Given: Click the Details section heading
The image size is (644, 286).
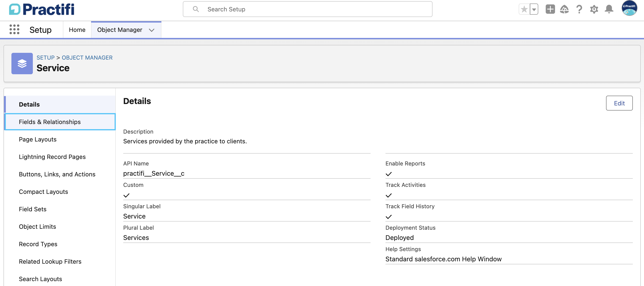Looking at the screenshot, I should 137,101.
